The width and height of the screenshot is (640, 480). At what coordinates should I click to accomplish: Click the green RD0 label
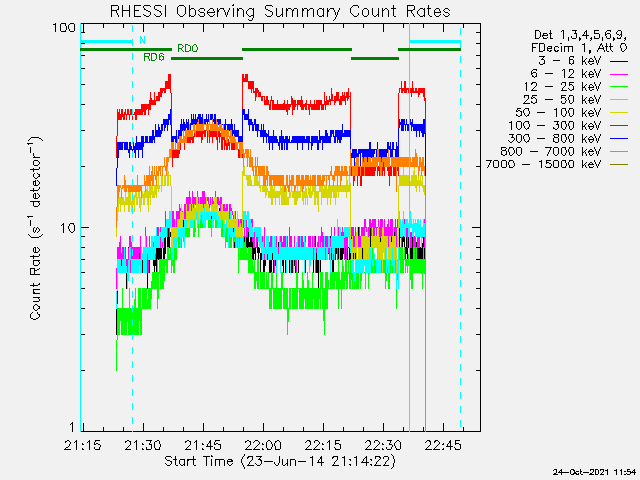pos(188,49)
